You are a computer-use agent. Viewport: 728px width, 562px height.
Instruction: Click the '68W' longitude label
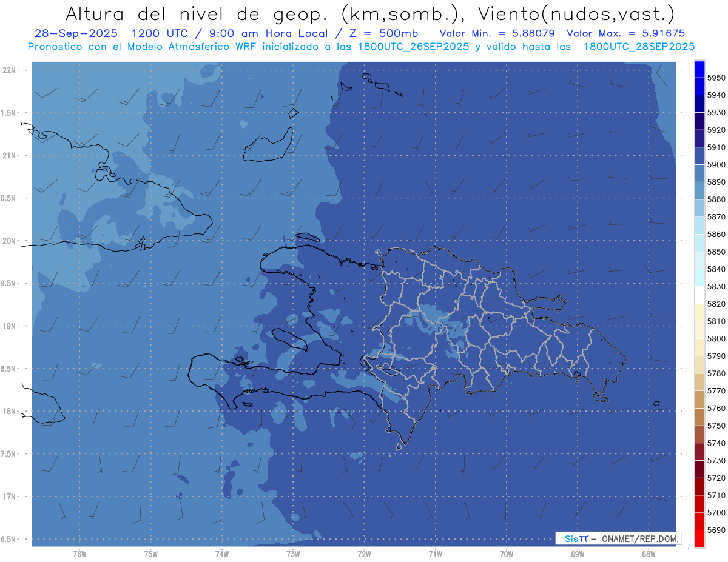pyautogui.click(x=649, y=554)
